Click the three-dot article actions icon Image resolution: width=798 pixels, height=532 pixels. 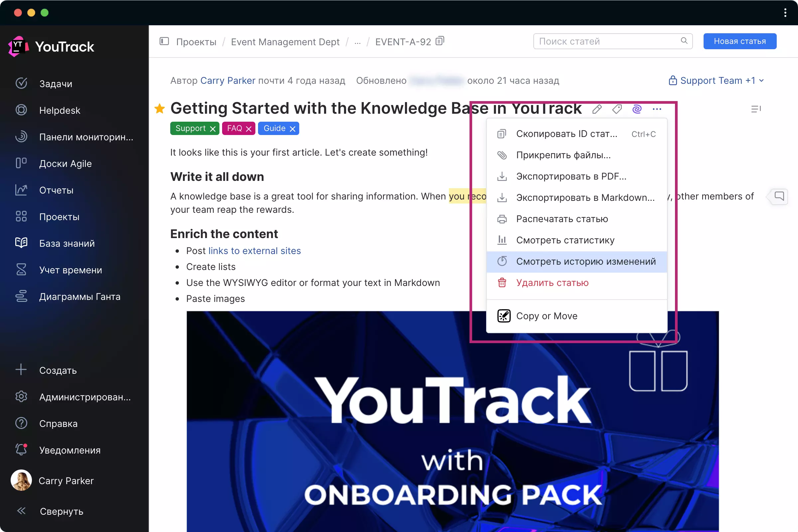click(x=657, y=109)
